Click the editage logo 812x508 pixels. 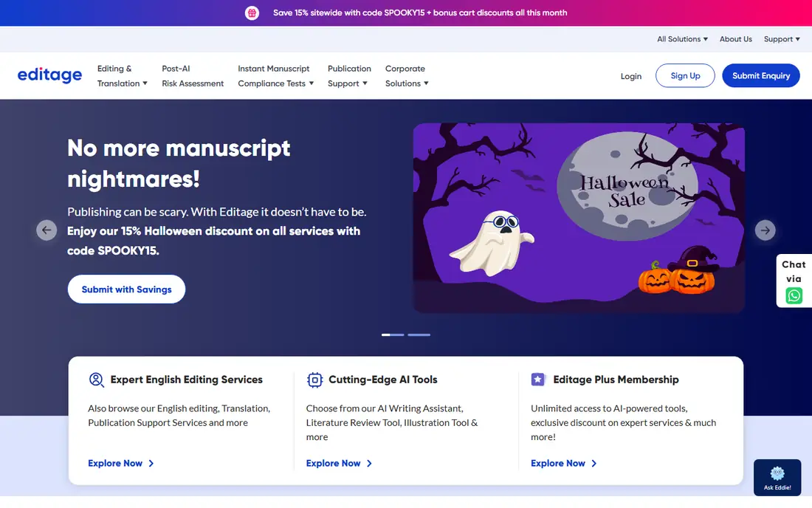49,75
